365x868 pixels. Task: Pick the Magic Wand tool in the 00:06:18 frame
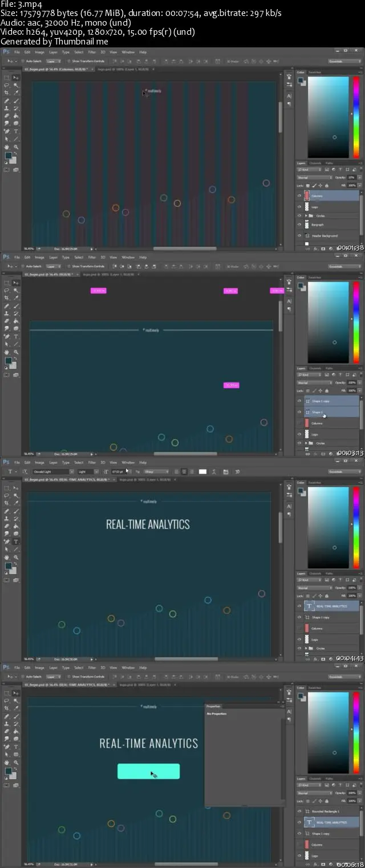[x=16, y=701]
